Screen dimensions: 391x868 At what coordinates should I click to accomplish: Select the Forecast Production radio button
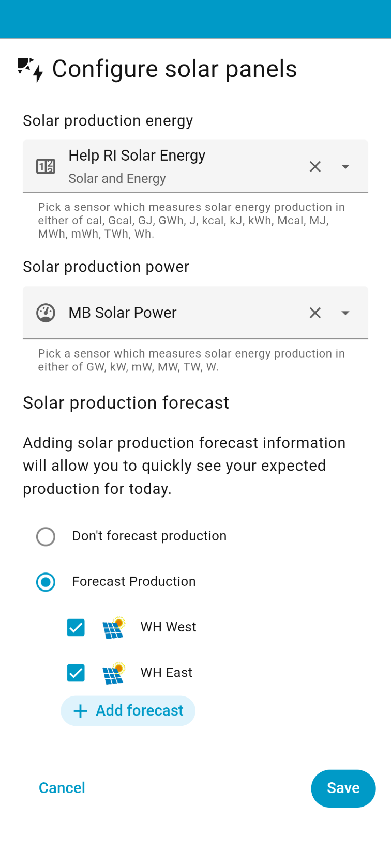[x=46, y=582]
